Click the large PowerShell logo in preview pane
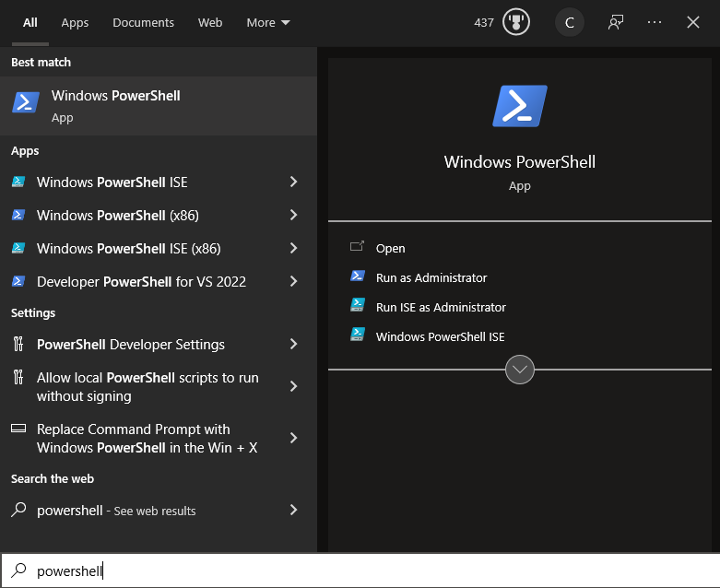Image resolution: width=720 pixels, height=588 pixels. pos(520,106)
